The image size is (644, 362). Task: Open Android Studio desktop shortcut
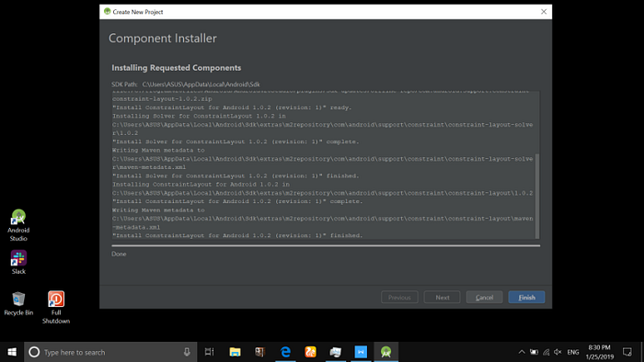18,225
